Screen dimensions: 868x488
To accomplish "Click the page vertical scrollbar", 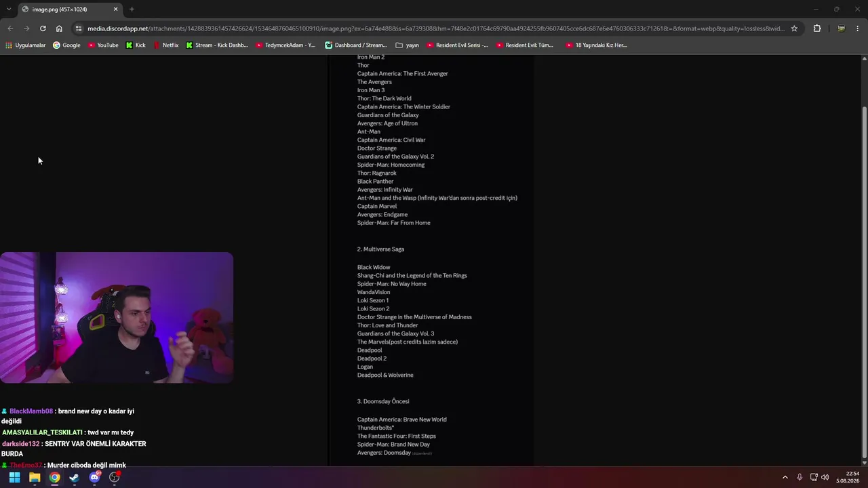I will tap(864, 283).
